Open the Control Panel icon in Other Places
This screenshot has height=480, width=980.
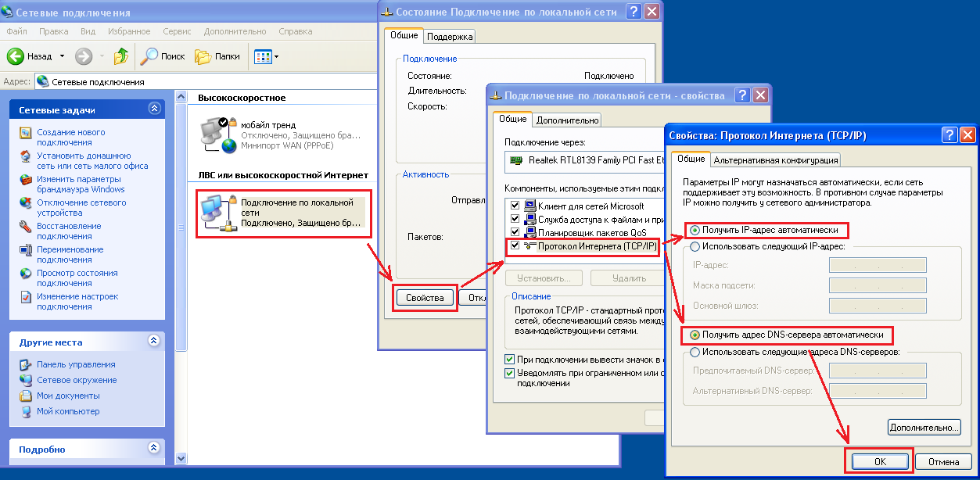[x=26, y=364]
